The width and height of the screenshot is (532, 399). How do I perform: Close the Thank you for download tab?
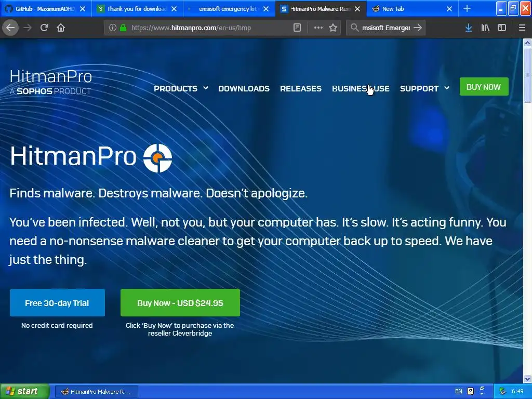click(x=174, y=9)
